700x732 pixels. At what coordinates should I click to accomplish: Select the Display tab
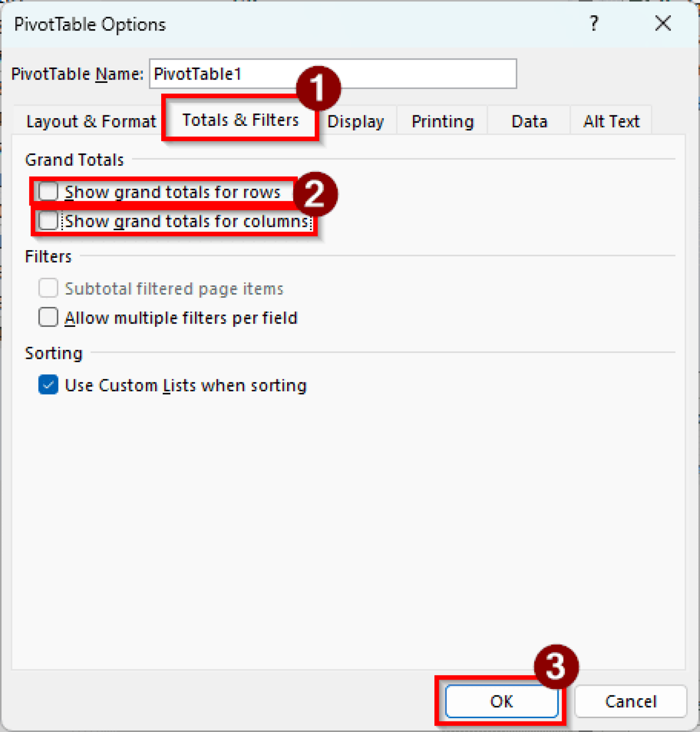[355, 121]
